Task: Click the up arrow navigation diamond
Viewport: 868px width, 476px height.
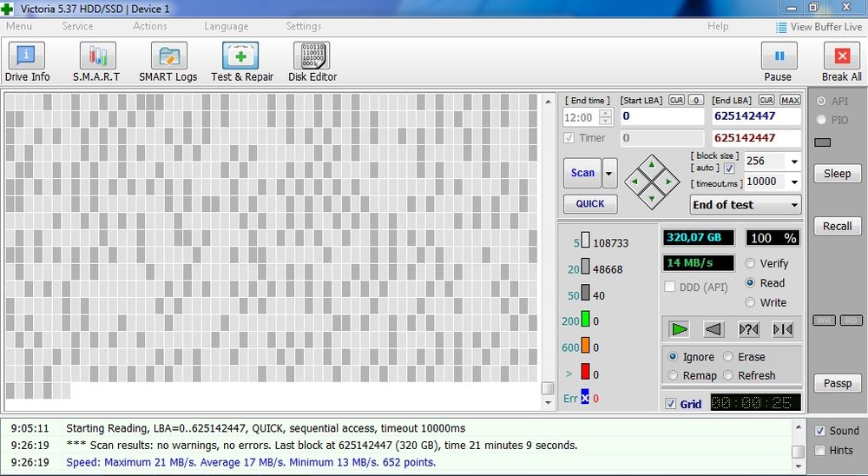Action: click(x=652, y=164)
